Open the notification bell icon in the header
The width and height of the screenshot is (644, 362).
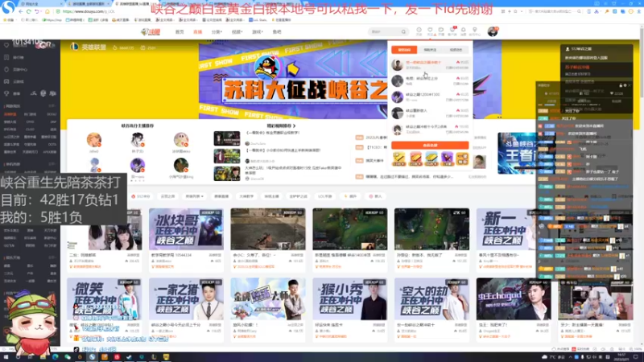click(464, 31)
